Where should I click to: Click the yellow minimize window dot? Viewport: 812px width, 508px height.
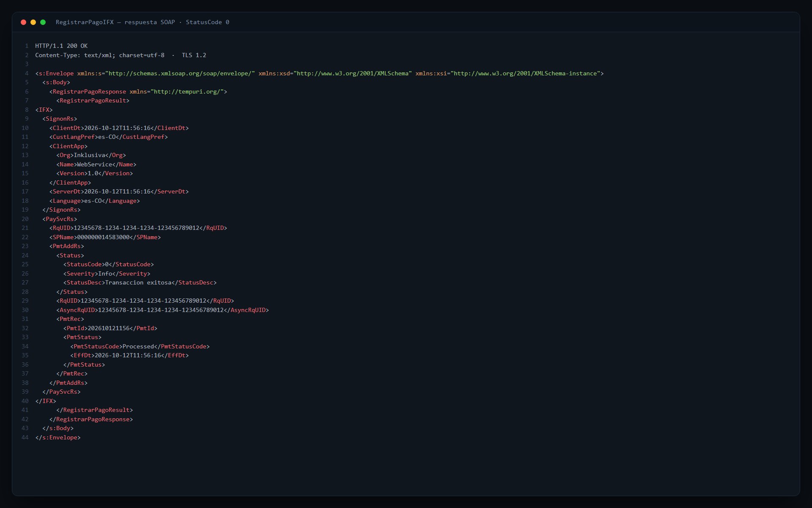[33, 22]
